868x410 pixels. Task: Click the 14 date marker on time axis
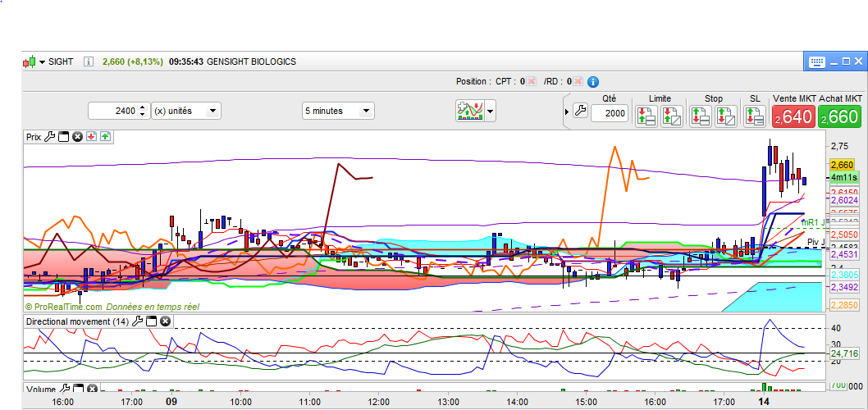click(x=765, y=401)
